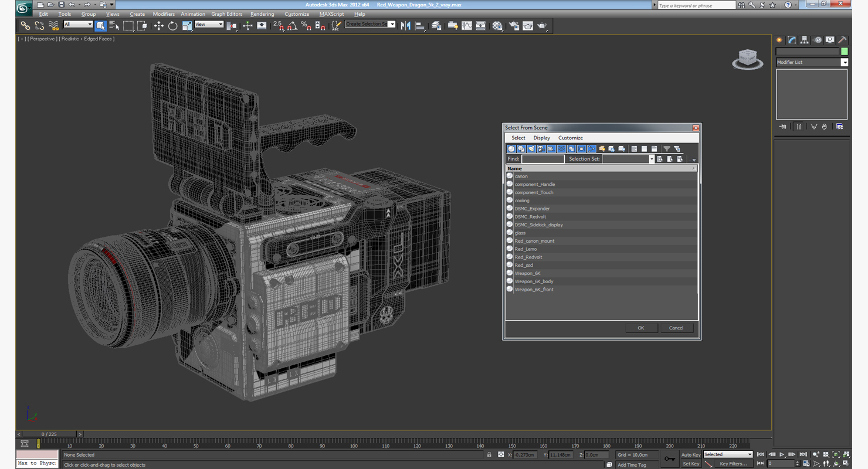Screen dimensions: 868x469
Task: Open the key mode Selected dropdown
Action: pyautogui.click(x=727, y=454)
